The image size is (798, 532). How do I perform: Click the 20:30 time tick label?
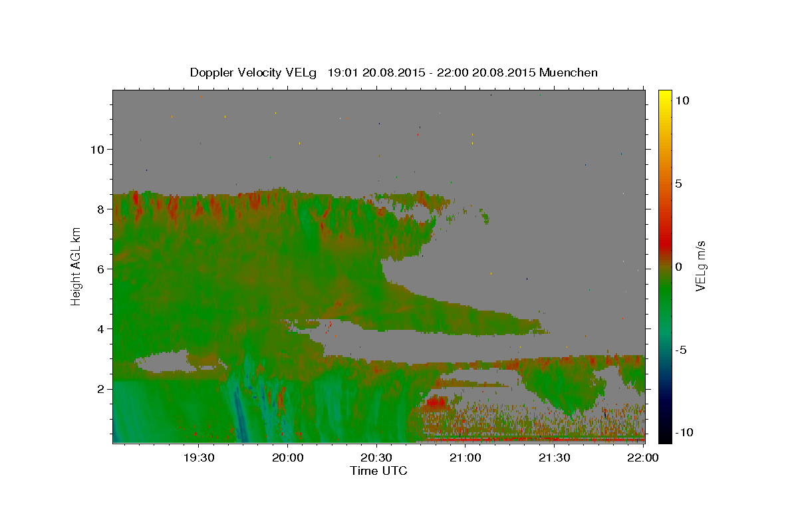tap(376, 458)
